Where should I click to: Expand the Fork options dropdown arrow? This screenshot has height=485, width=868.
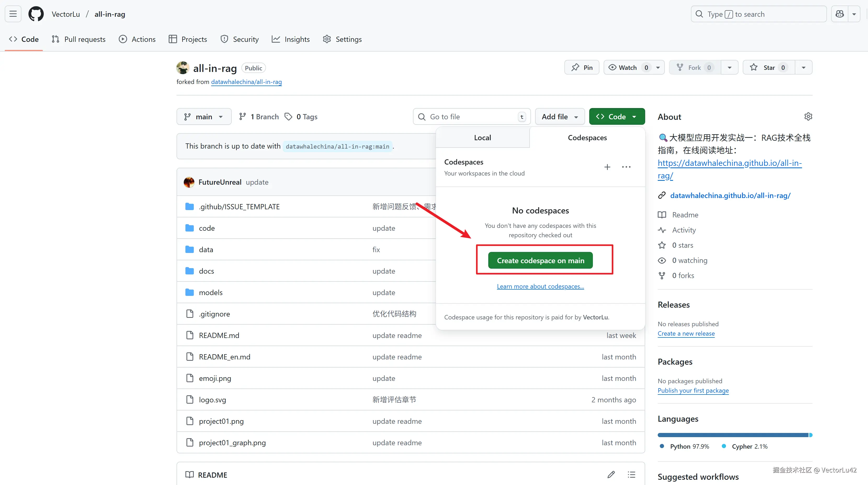pos(729,67)
